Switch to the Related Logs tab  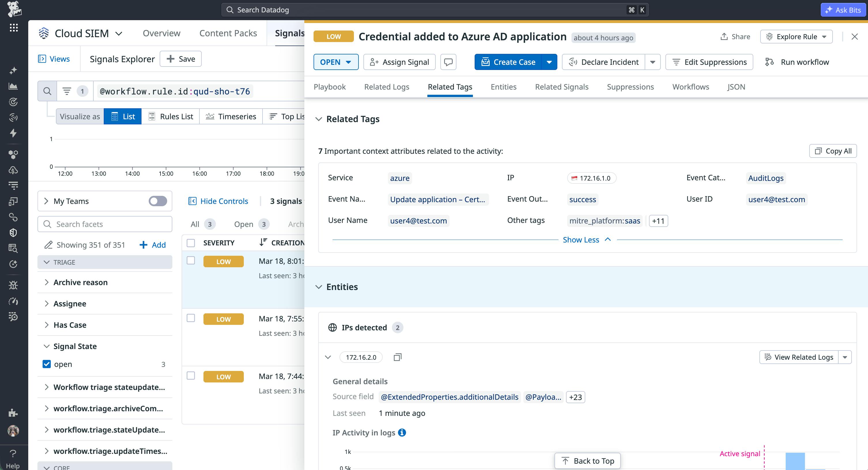coord(386,86)
